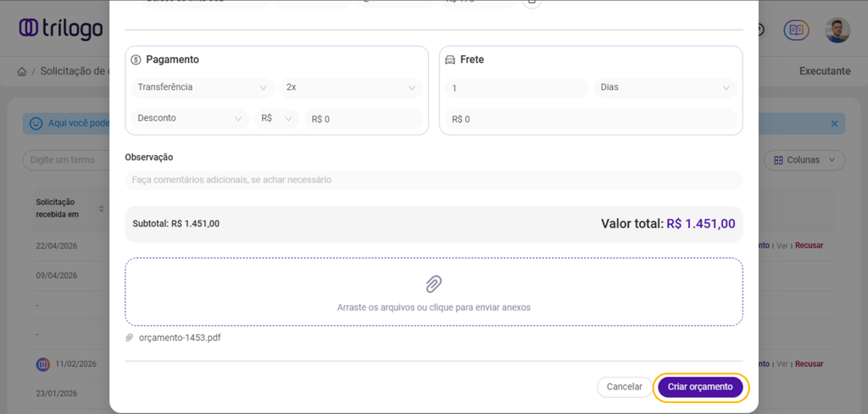Click the paperclip attachment upload icon
Viewport: 868px width, 414px height.
tap(433, 283)
